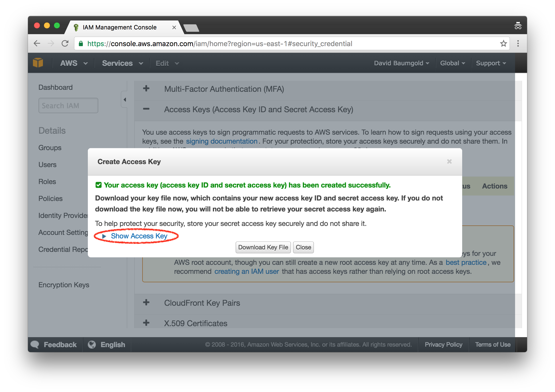Image resolution: width=555 pixels, height=392 pixels.
Task: Collapse the sidebar with the arrow handle
Action: [125, 99]
